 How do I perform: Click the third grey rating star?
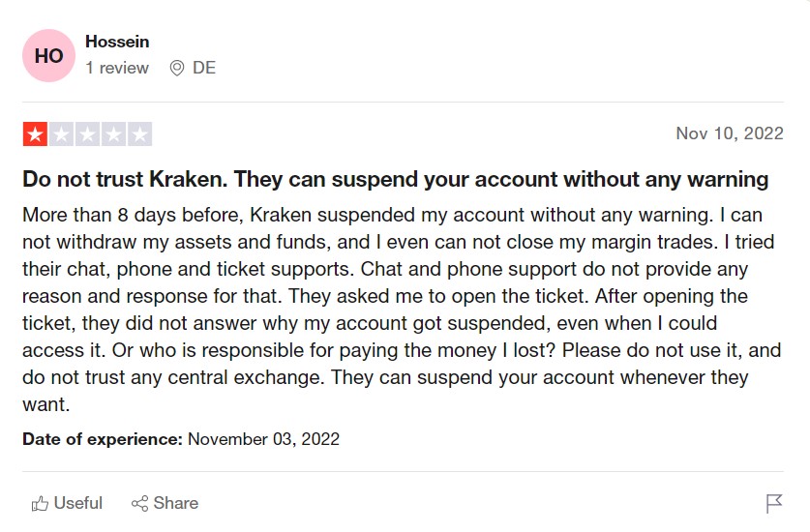pyautogui.click(x=87, y=134)
